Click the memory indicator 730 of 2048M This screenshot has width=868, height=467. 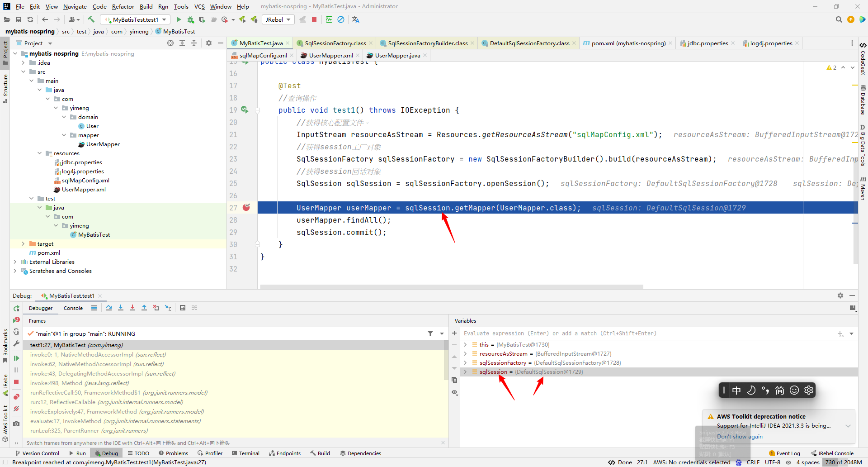(x=844, y=462)
